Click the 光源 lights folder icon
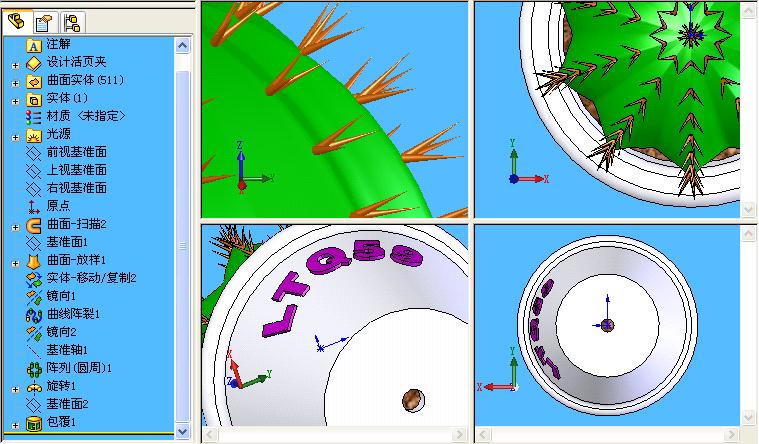Viewport: 759px width, 444px height. pos(33,135)
